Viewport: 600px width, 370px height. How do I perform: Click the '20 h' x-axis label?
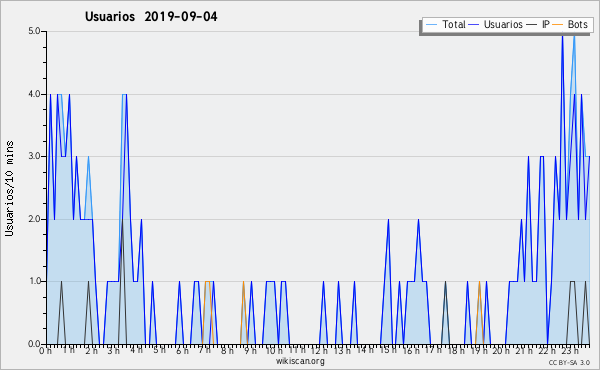click(501, 351)
